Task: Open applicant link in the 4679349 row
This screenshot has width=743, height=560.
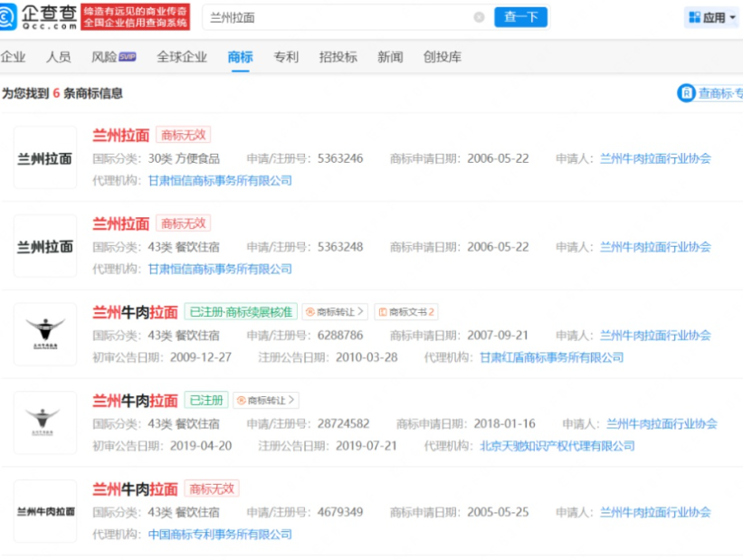Action: tap(655, 512)
